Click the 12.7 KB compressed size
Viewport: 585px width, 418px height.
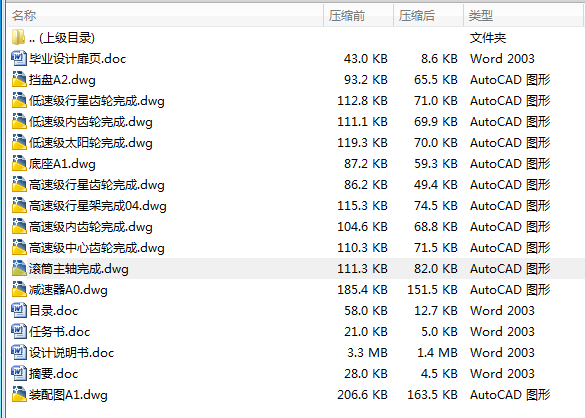[x=436, y=311]
